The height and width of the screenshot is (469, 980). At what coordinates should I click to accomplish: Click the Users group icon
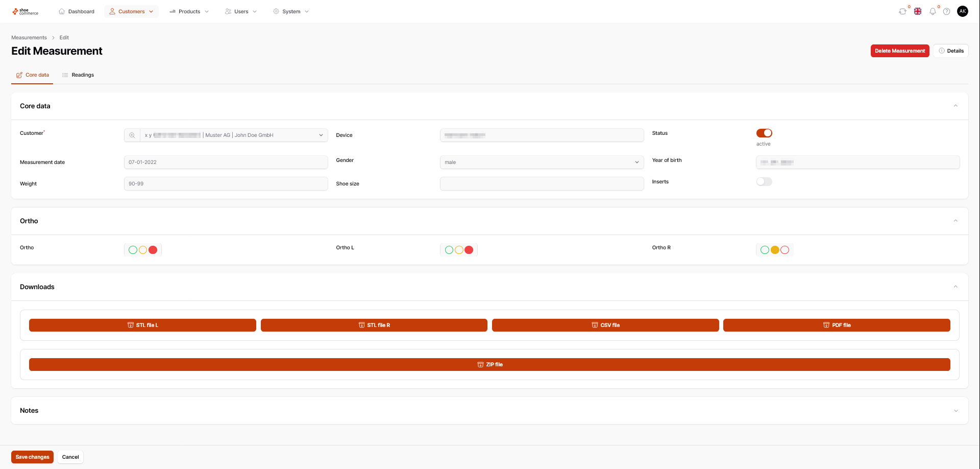click(x=228, y=11)
